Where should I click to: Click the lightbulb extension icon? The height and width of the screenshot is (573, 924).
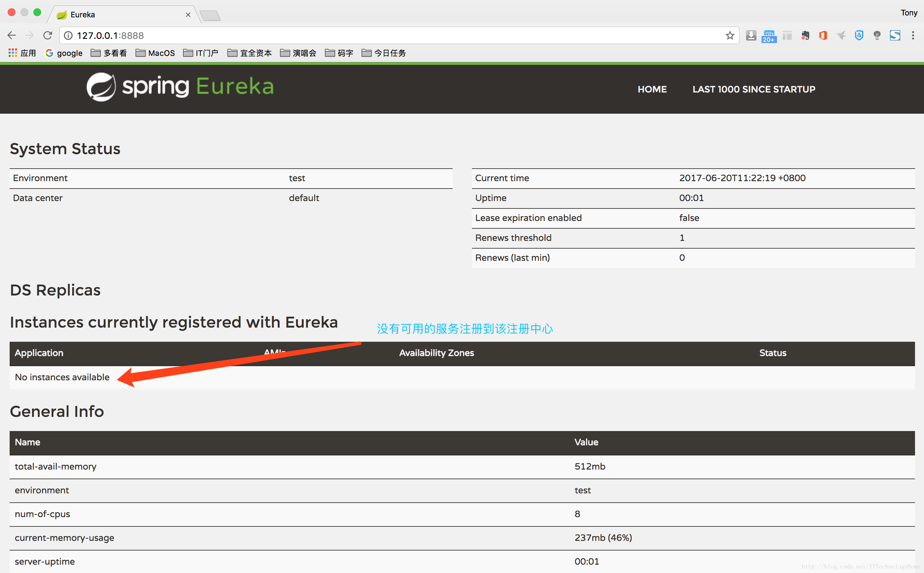coord(877,35)
